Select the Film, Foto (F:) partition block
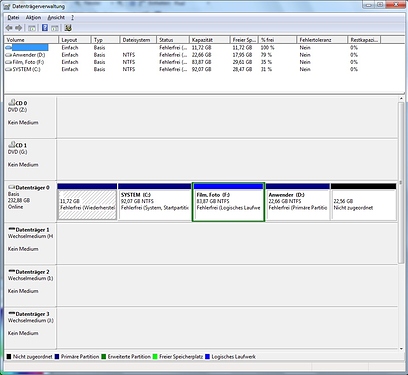The height and width of the screenshot is (375, 408). [228, 202]
